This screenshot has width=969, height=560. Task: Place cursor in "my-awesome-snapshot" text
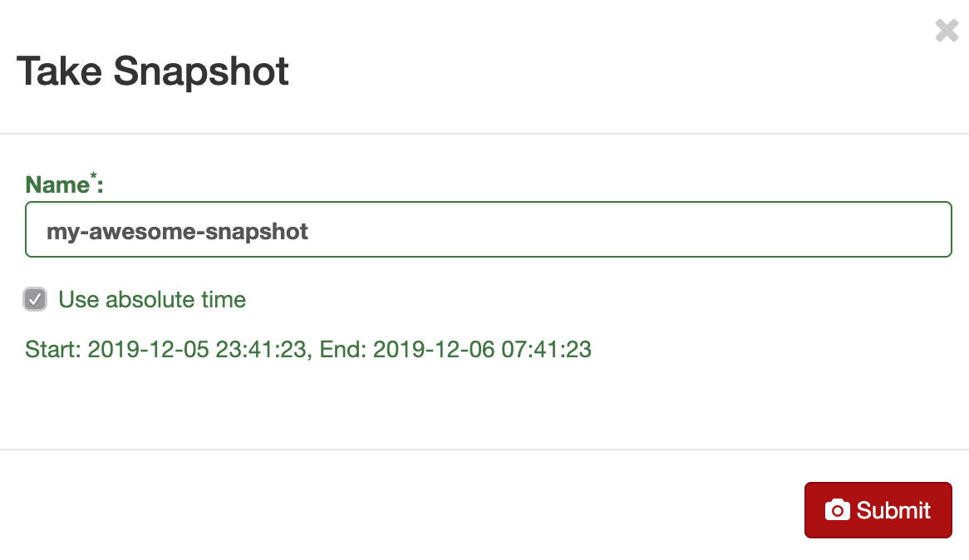click(x=177, y=230)
